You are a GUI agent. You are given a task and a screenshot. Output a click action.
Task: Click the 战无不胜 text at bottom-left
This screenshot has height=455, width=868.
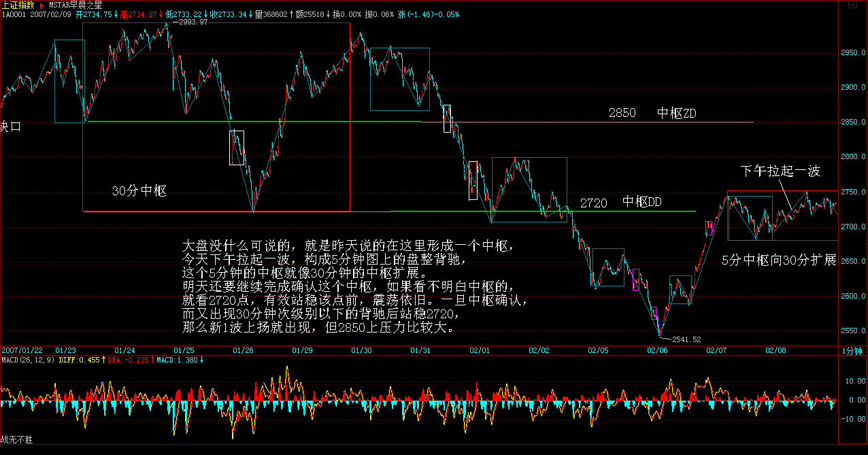coord(16,440)
